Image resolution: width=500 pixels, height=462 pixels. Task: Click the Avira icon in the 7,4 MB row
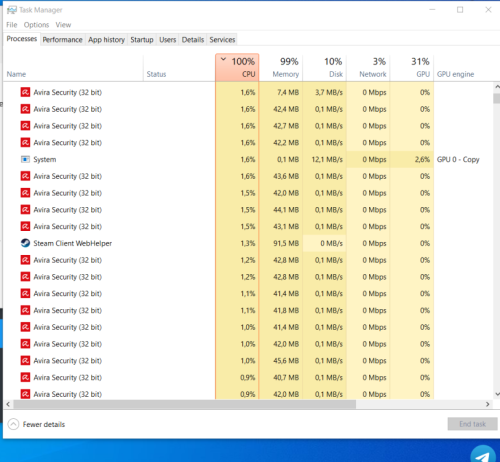tap(25, 92)
